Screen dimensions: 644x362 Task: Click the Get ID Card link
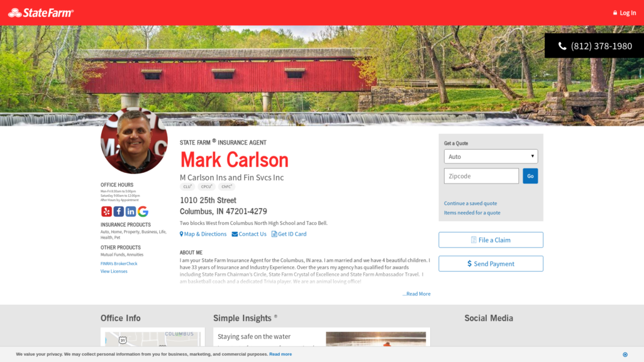coord(289,234)
